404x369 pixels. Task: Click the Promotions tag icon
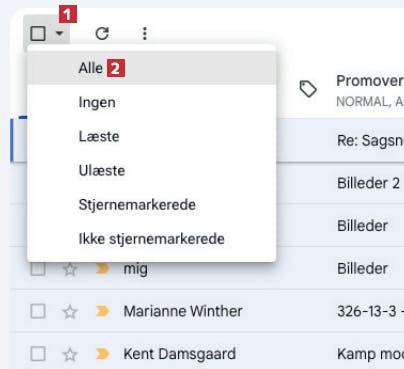(x=308, y=89)
